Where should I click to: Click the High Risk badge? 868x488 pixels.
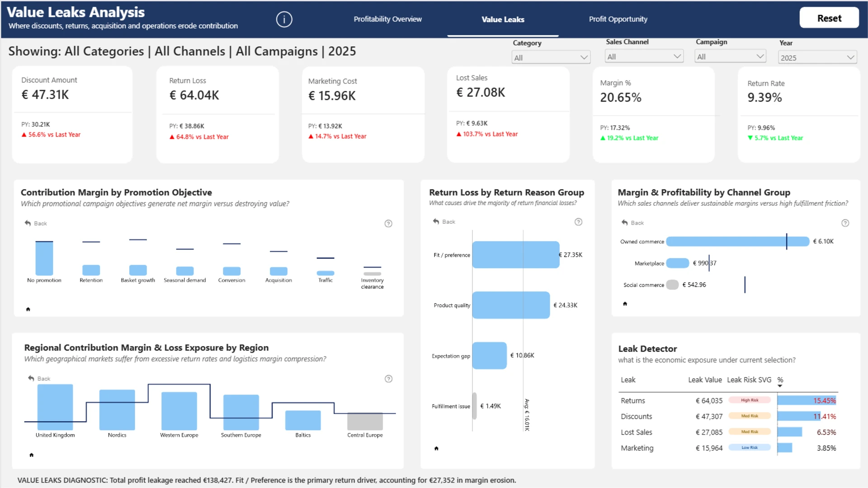point(750,400)
